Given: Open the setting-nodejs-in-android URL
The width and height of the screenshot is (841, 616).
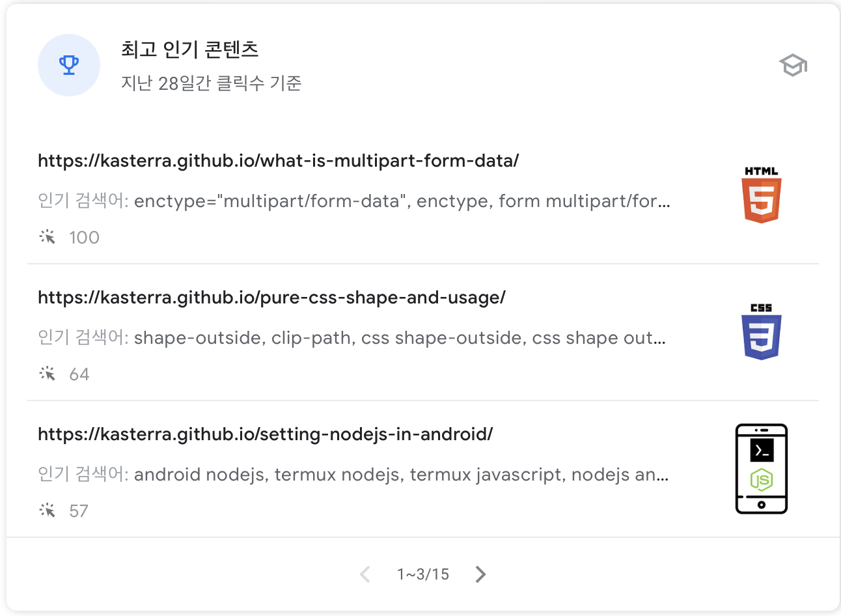Looking at the screenshot, I should [x=265, y=434].
